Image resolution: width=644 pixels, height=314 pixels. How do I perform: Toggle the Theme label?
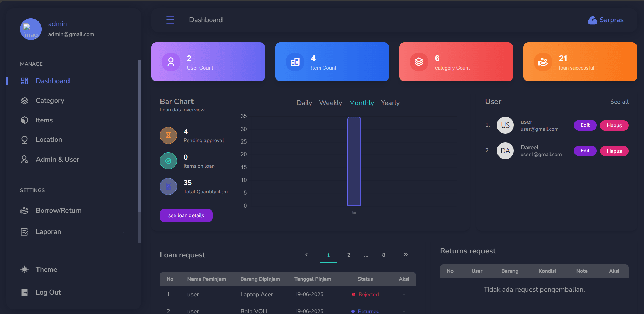pos(46,269)
